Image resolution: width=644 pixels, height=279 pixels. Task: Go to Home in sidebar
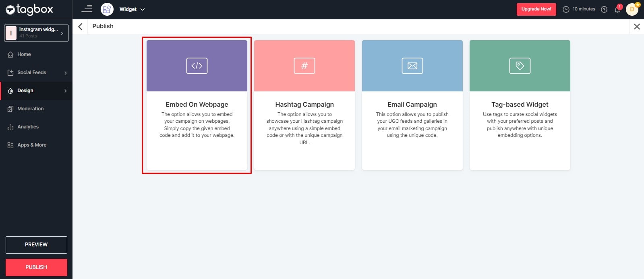coord(24,54)
